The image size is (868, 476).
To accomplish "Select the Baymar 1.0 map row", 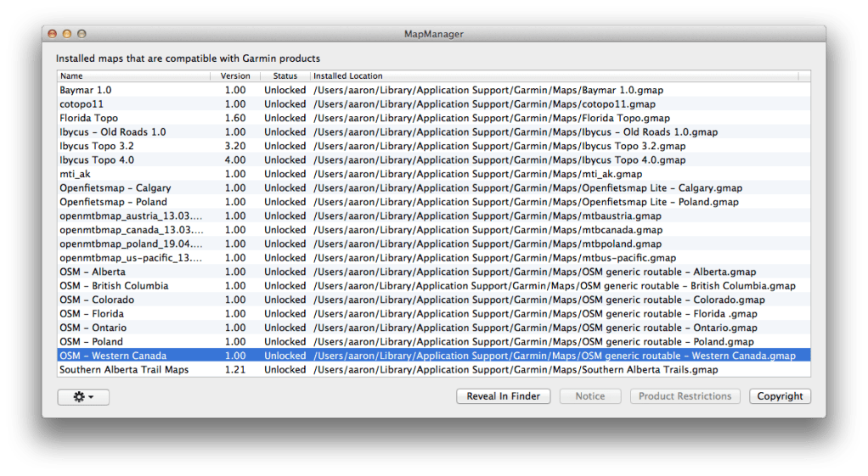I will (x=433, y=90).
